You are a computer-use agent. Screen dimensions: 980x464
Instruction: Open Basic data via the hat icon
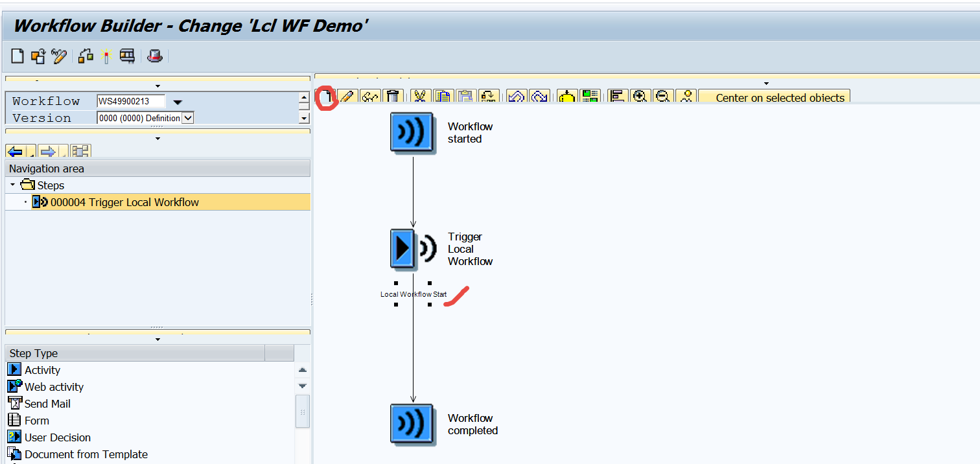154,56
